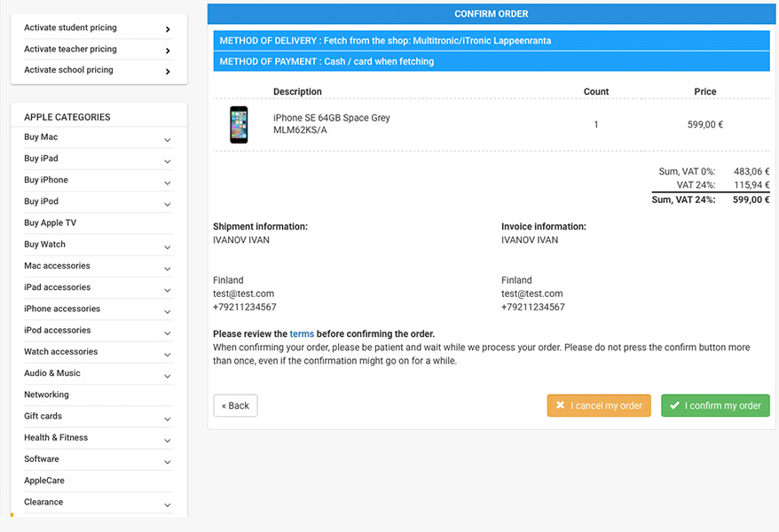Screen dimensions: 779x532
Task: Click the arrow beside Activate teacher pricing
Action: click(x=168, y=51)
